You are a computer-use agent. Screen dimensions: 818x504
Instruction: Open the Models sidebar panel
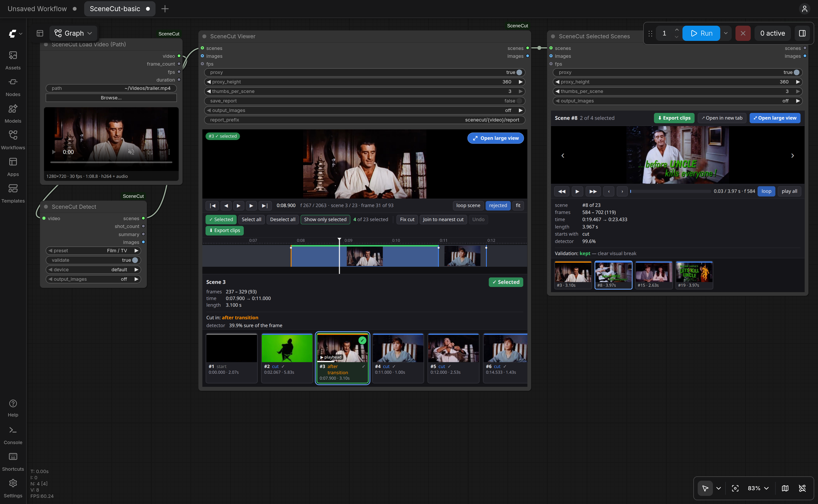tap(13, 114)
